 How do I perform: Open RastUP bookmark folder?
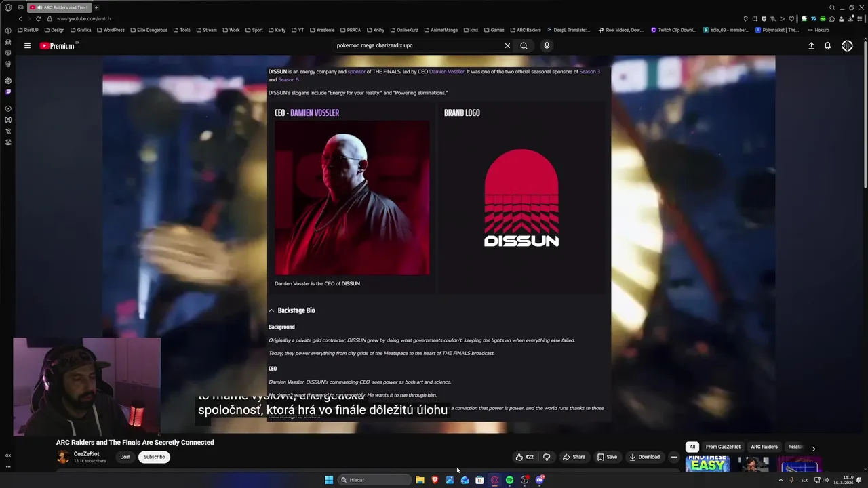coord(28,30)
